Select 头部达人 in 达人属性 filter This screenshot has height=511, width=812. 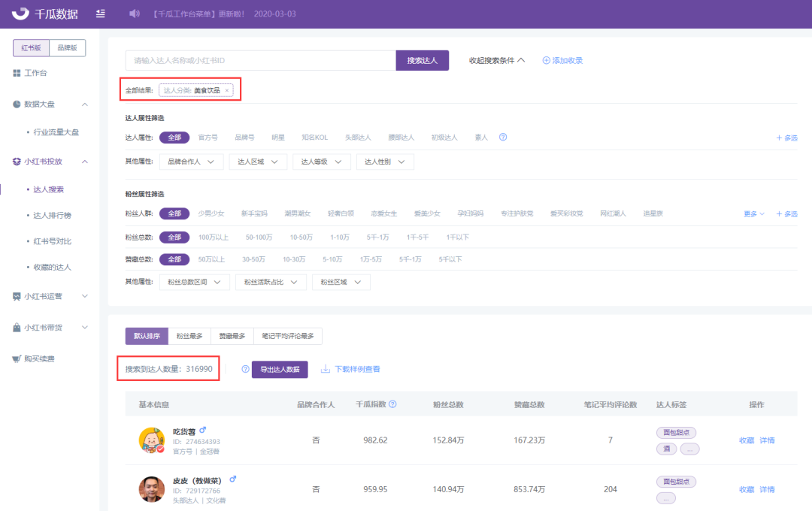click(358, 138)
